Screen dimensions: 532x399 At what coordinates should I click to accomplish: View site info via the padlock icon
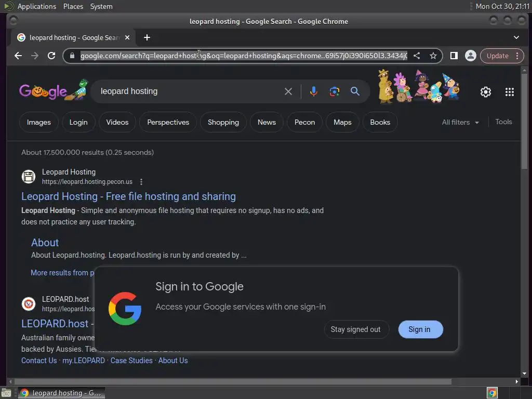pos(72,56)
